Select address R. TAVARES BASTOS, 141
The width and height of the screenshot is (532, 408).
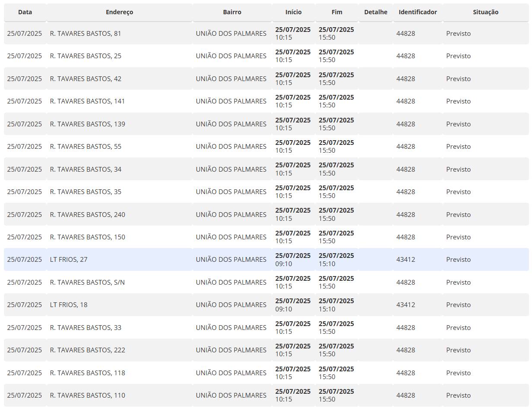(x=88, y=101)
